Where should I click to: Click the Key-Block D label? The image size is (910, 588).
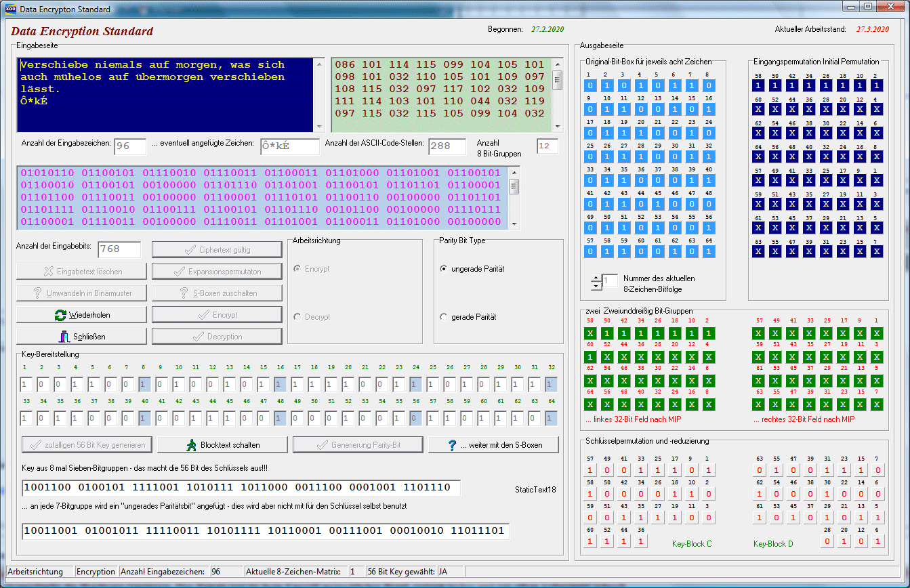773,543
